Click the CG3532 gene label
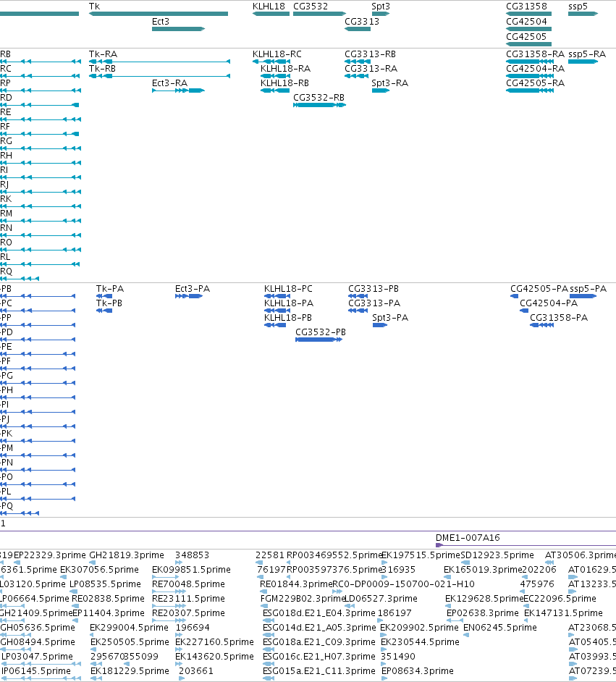 tap(311, 7)
